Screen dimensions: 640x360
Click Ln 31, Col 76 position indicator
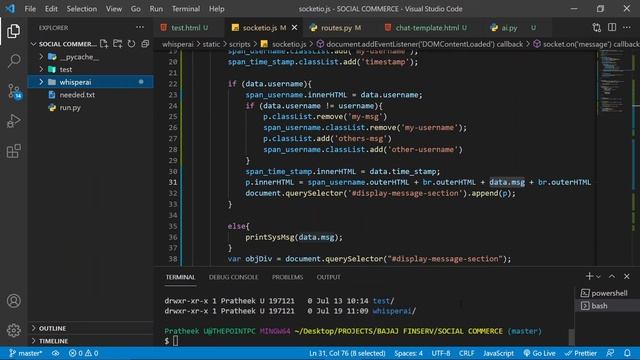coord(347,353)
